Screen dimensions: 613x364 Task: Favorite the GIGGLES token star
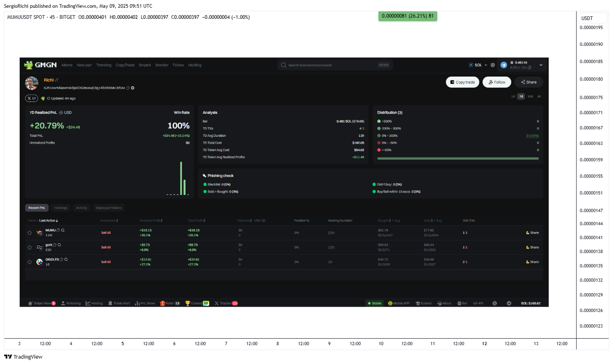29,262
